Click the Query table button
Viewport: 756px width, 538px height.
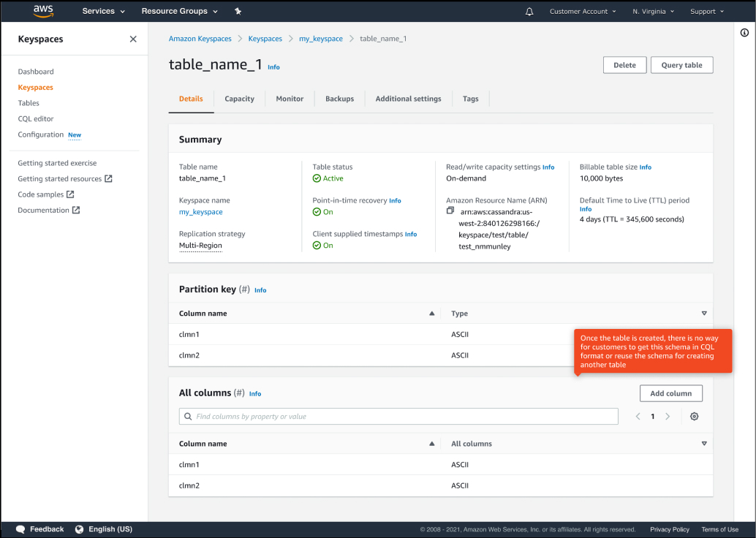pos(681,64)
